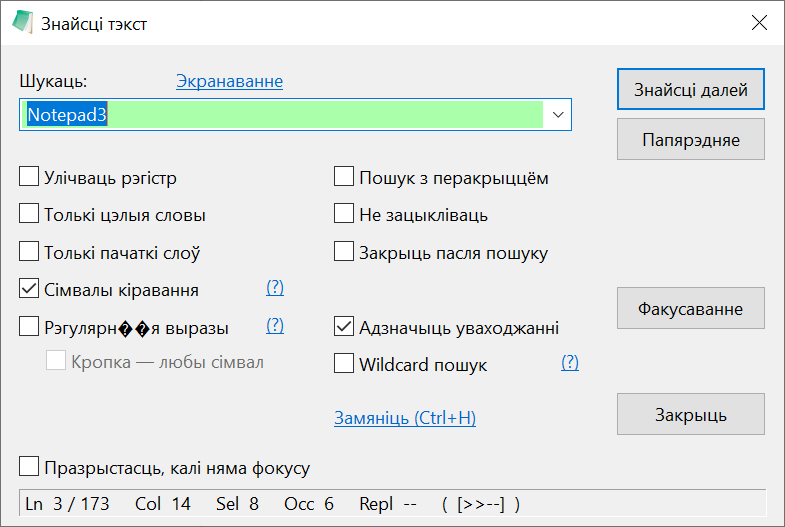Click the Occ 6 status text

click(x=309, y=504)
